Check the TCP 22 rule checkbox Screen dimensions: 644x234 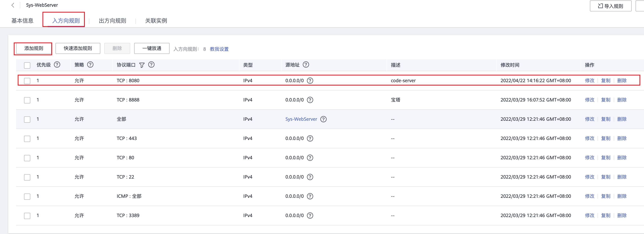click(x=27, y=177)
